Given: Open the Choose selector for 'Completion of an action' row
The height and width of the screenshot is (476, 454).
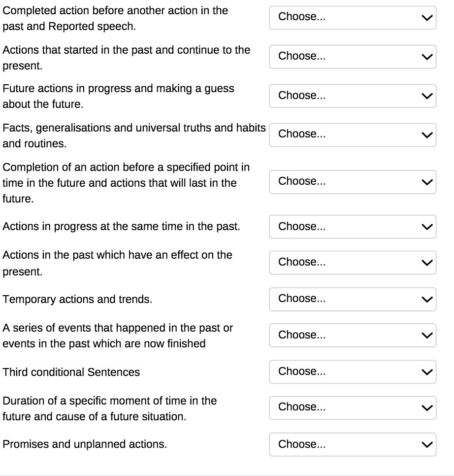Looking at the screenshot, I should coord(352,182).
